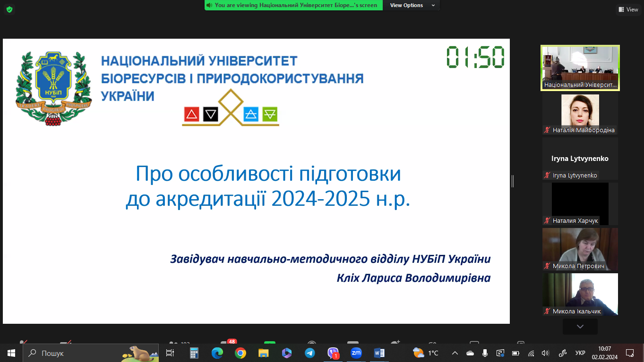Open the Copilot app on taskbar
The image size is (644, 362).
pos(287,353)
